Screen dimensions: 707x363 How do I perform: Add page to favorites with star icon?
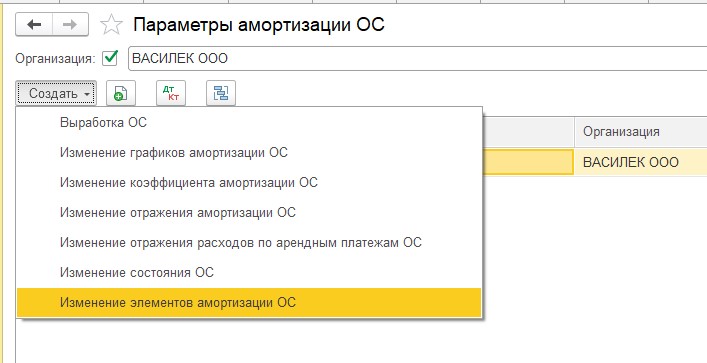(111, 24)
